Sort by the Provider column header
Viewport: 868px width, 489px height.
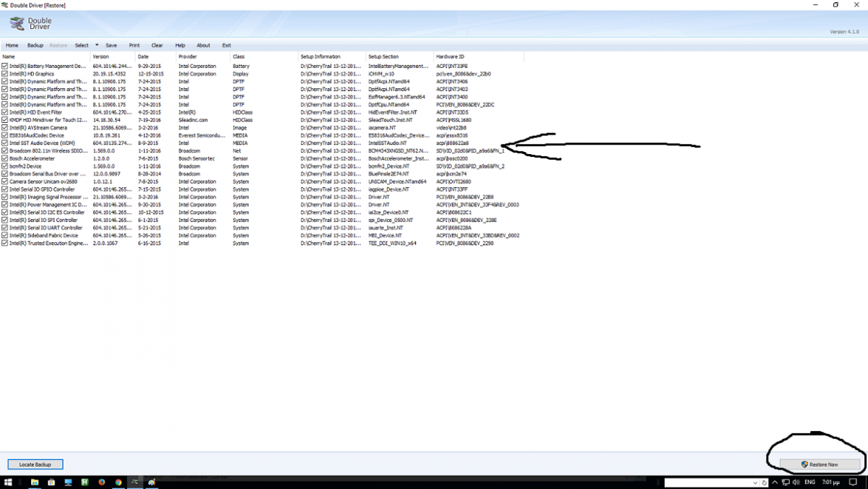click(x=203, y=56)
